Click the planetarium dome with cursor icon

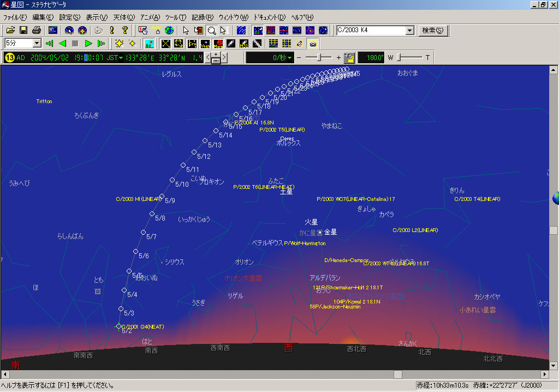point(69,31)
